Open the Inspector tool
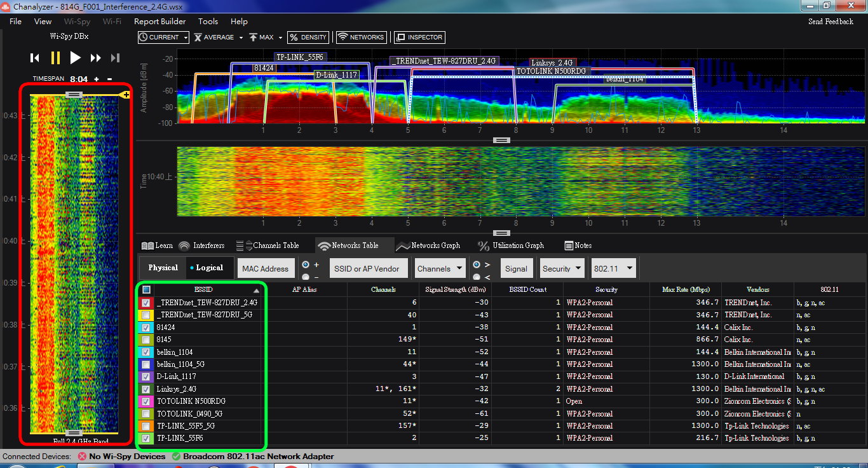868x468 pixels. point(419,38)
